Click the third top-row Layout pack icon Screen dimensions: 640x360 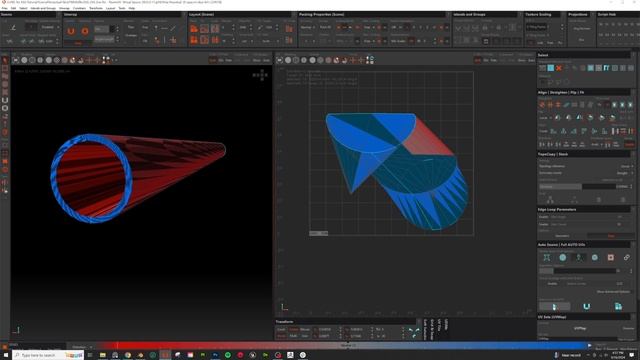[215, 29]
